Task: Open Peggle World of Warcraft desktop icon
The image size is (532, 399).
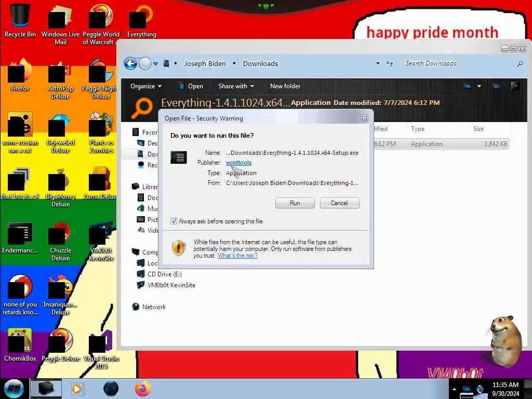Action: [101, 24]
